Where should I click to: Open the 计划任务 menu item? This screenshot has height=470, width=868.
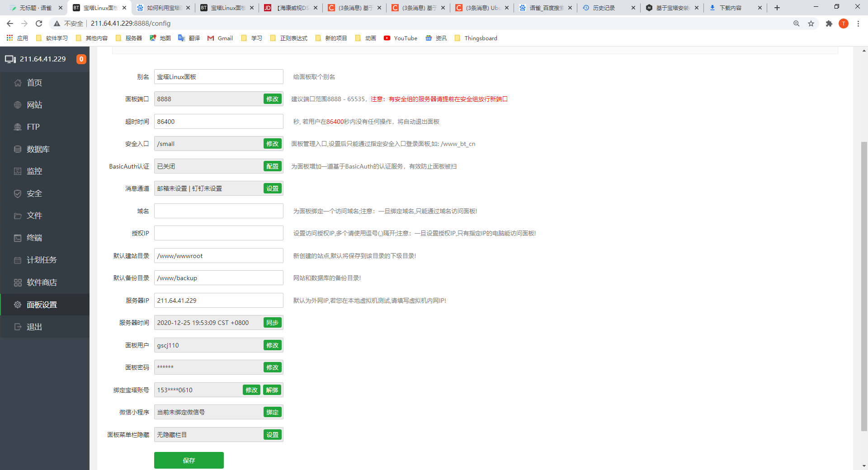42,260
